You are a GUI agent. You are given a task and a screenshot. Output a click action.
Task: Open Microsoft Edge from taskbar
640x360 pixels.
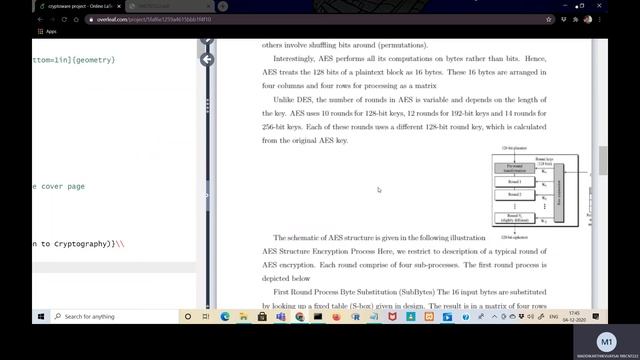(225, 316)
